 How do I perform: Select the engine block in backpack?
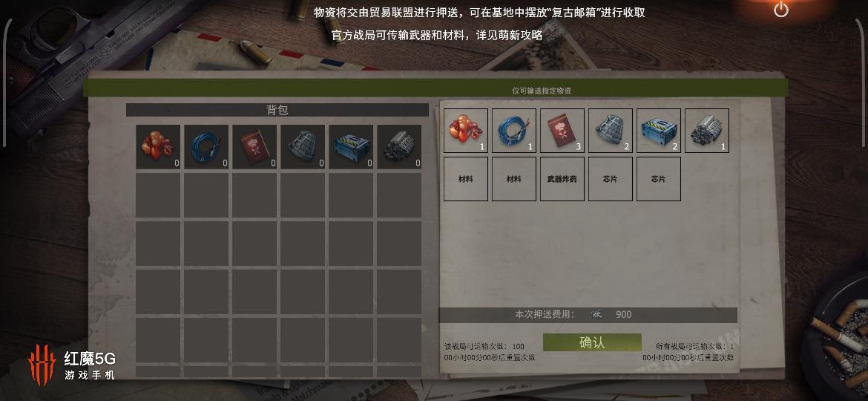399,147
